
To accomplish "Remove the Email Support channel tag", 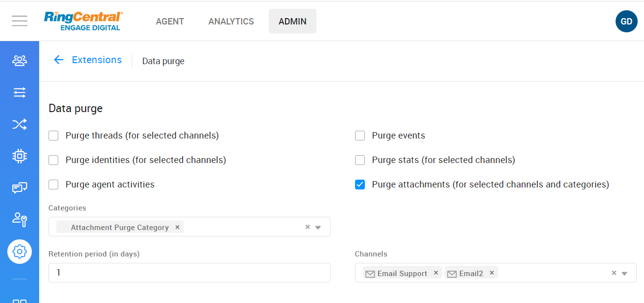I will (436, 273).
